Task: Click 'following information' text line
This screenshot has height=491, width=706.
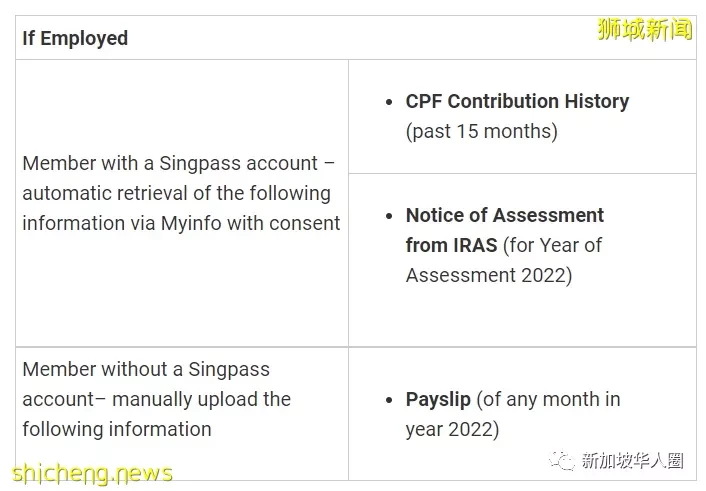Action: (117, 429)
